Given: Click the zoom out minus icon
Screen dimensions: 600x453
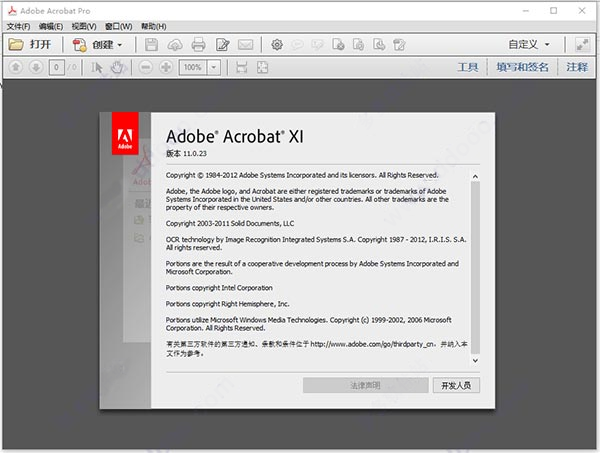Looking at the screenshot, I should tap(145, 67).
